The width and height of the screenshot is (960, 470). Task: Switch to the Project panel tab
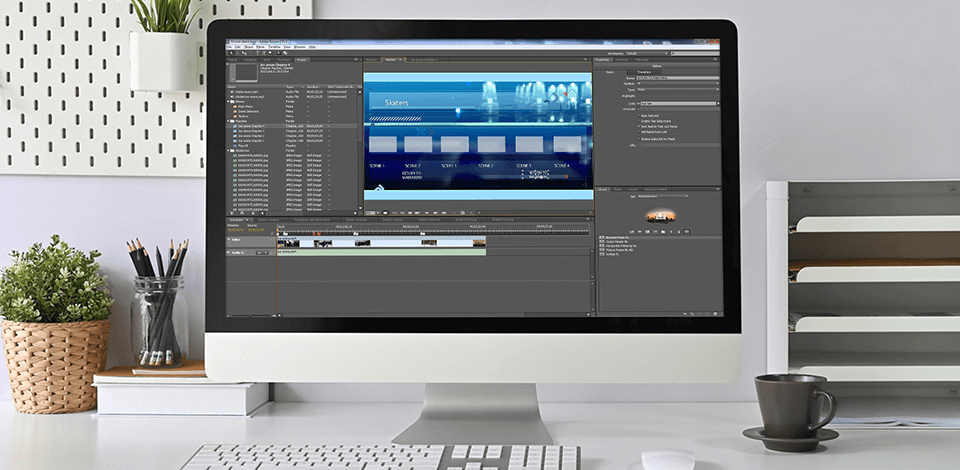[x=301, y=59]
